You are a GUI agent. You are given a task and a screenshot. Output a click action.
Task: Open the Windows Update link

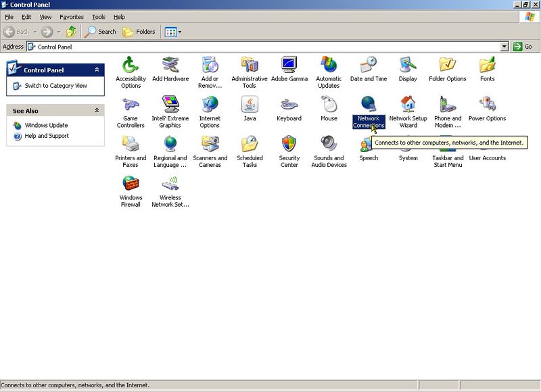tap(46, 125)
